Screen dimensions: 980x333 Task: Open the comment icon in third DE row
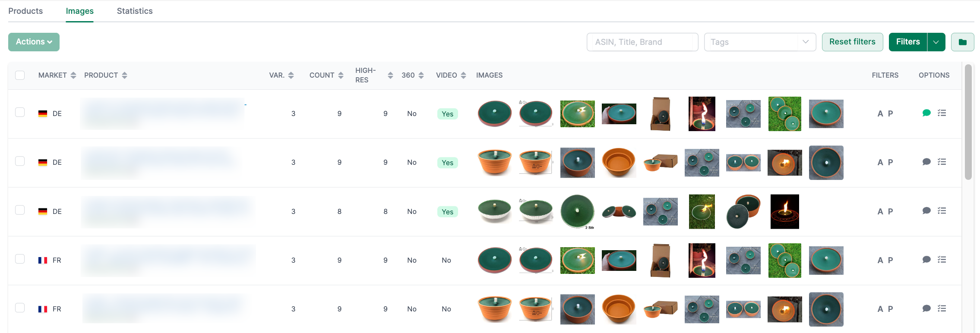tap(926, 210)
